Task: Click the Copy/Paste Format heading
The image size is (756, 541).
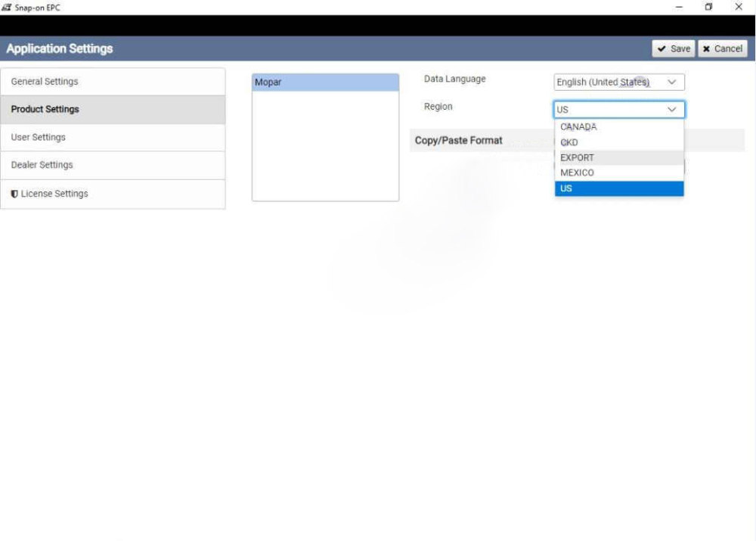Action: pos(459,141)
